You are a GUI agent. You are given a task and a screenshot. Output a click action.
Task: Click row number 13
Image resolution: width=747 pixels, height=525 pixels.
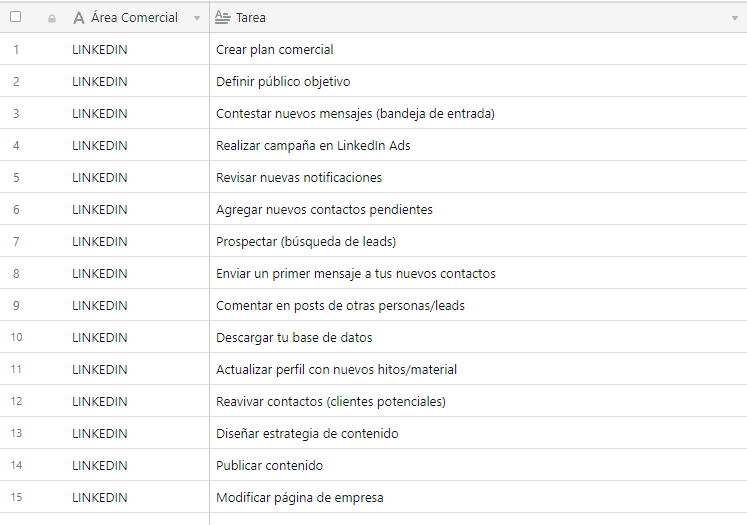point(16,433)
